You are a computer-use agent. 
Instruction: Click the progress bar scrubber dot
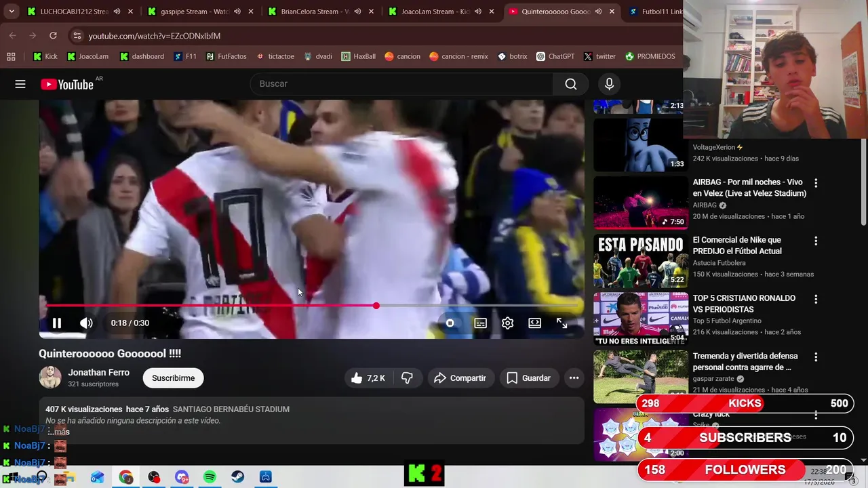[x=376, y=306]
